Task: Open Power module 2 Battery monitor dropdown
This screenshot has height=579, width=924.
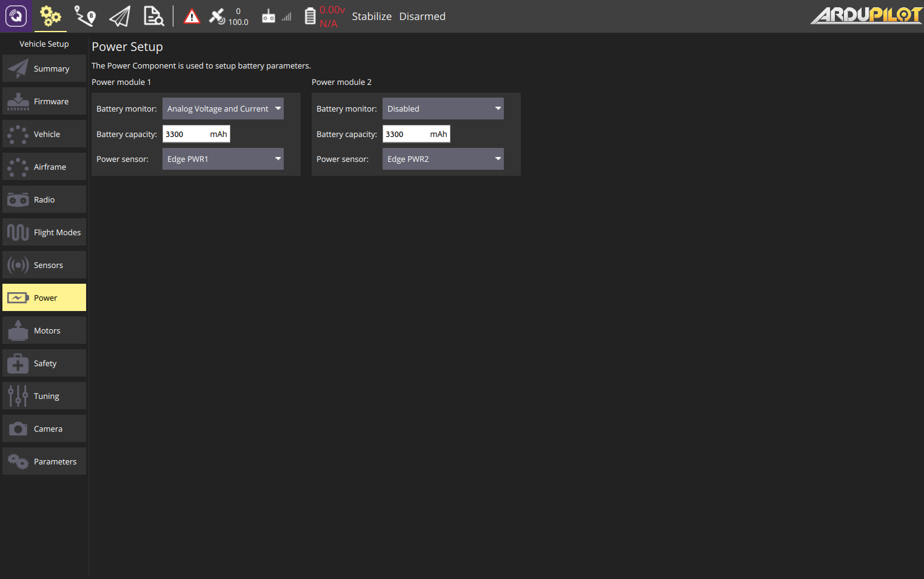Action: (443, 109)
